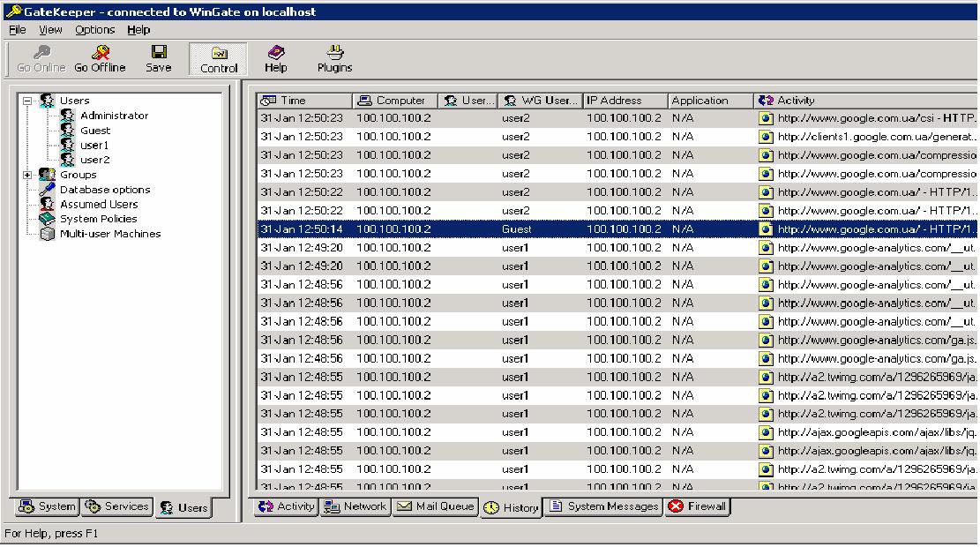980x547 pixels.
Task: Click the Groups icon in the tree
Action: pyautogui.click(x=47, y=175)
